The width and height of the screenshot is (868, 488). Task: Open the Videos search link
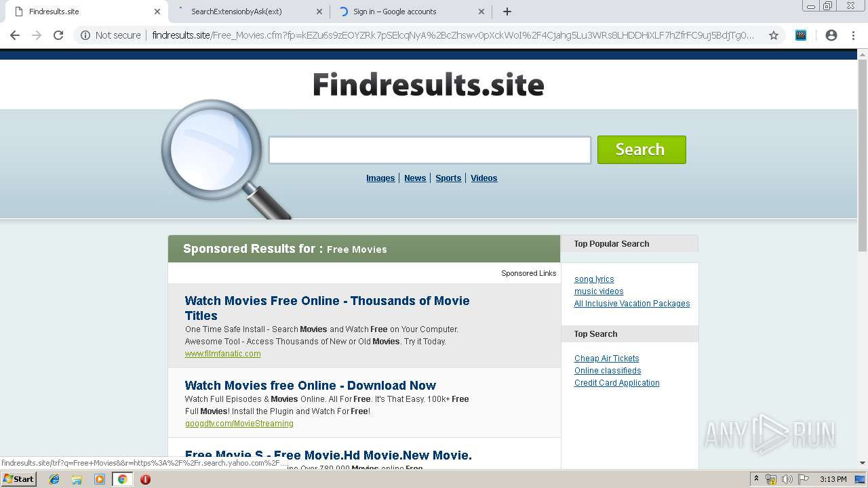[x=484, y=178]
